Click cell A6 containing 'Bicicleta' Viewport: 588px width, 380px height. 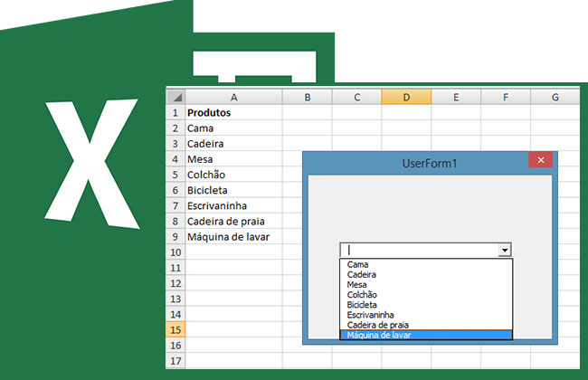click(234, 190)
